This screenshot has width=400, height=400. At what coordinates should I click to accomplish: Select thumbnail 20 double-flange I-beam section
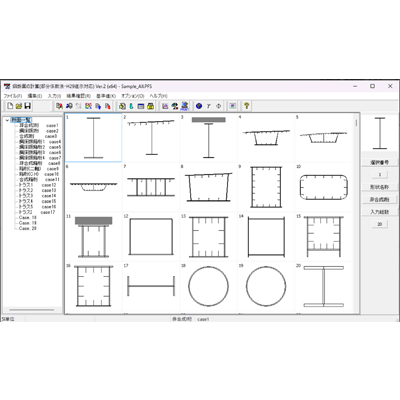pos(323,286)
